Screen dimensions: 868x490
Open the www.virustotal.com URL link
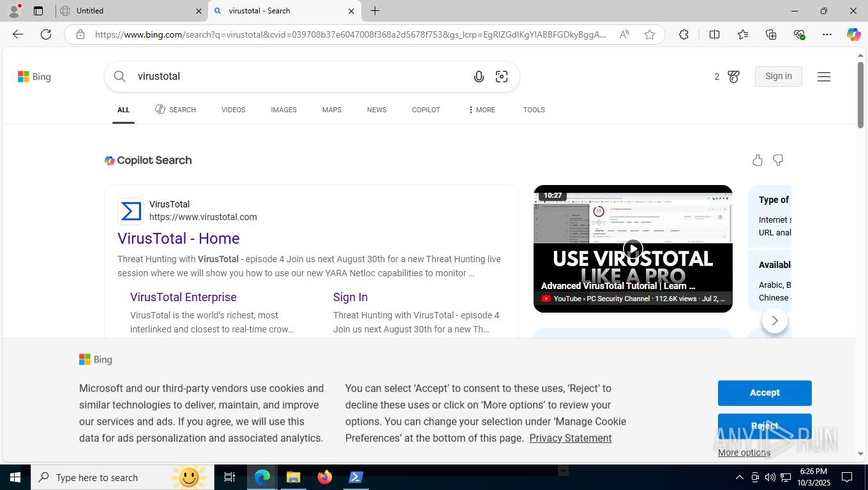(x=203, y=217)
